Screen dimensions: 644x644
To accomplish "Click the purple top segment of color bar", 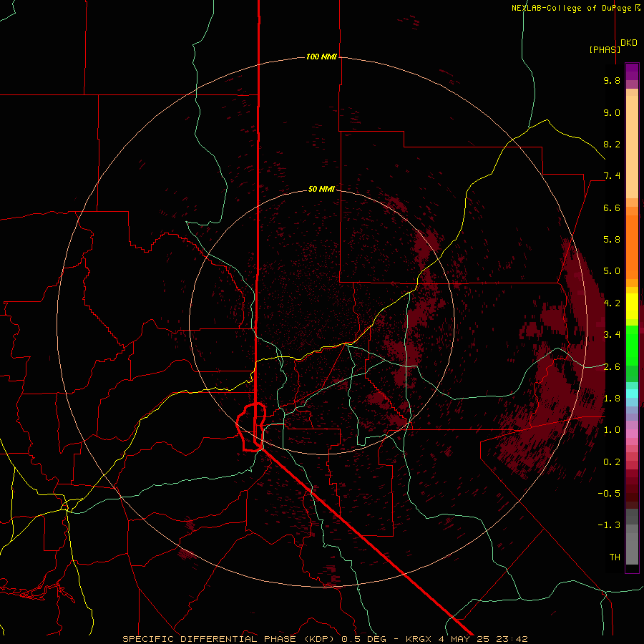I will 632,72.
